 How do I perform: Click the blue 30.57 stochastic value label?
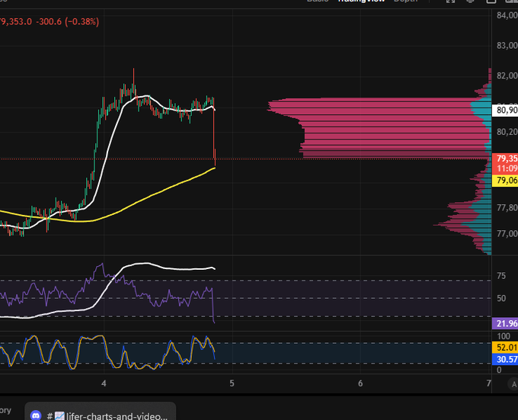(505, 360)
